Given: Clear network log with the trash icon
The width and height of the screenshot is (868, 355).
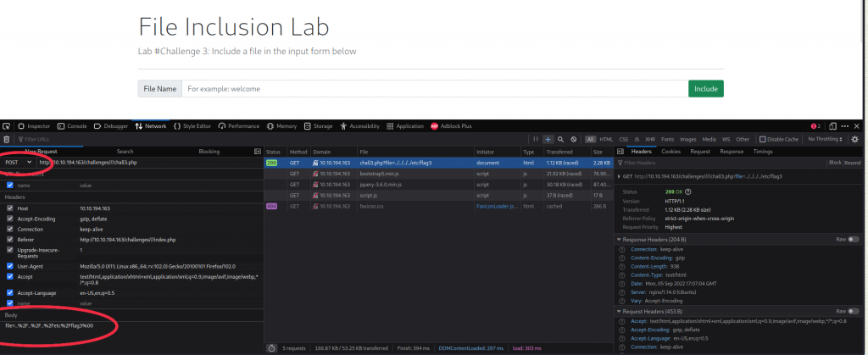Looking at the screenshot, I should (7, 139).
